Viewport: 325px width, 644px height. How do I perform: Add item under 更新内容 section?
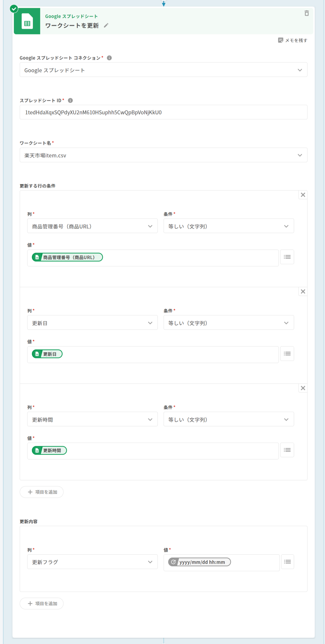pyautogui.click(x=42, y=604)
